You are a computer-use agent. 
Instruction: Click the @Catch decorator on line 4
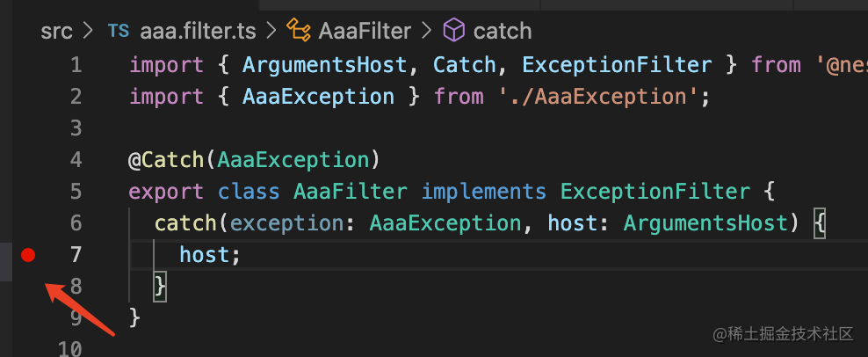(x=167, y=160)
